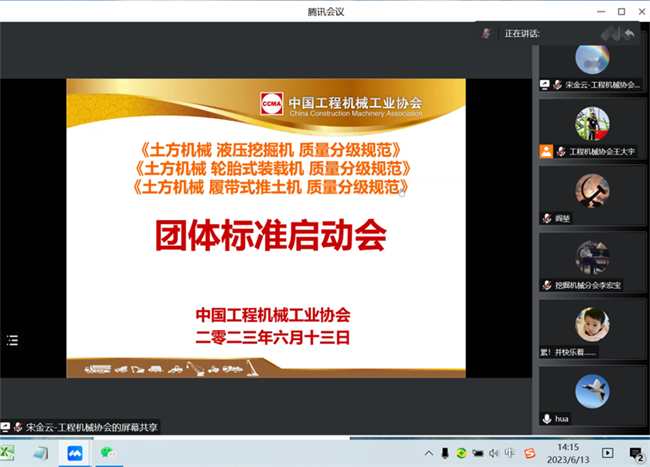Click participant name 挖掘机械分会李宏宝
The width and height of the screenshot is (650, 467).
click(x=588, y=285)
